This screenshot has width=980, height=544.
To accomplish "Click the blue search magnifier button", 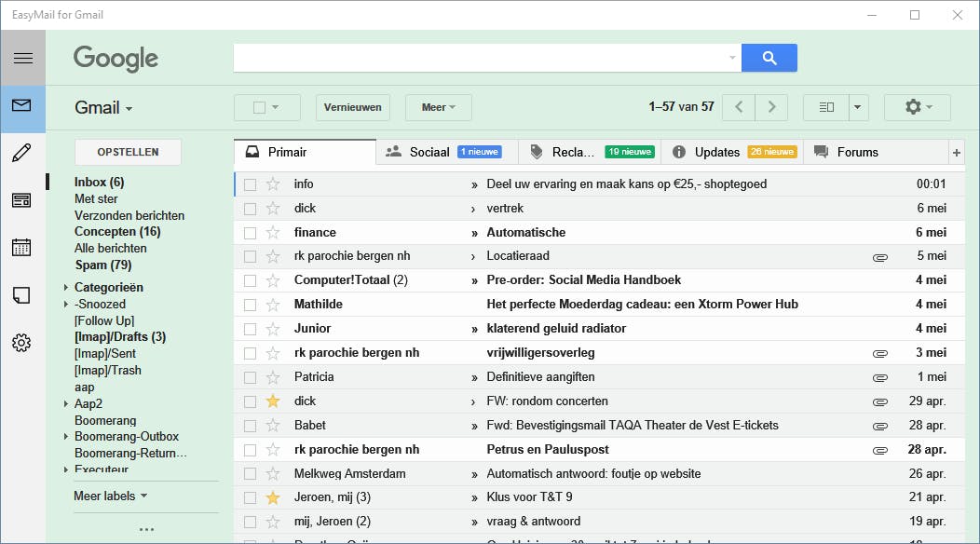I will coord(769,58).
